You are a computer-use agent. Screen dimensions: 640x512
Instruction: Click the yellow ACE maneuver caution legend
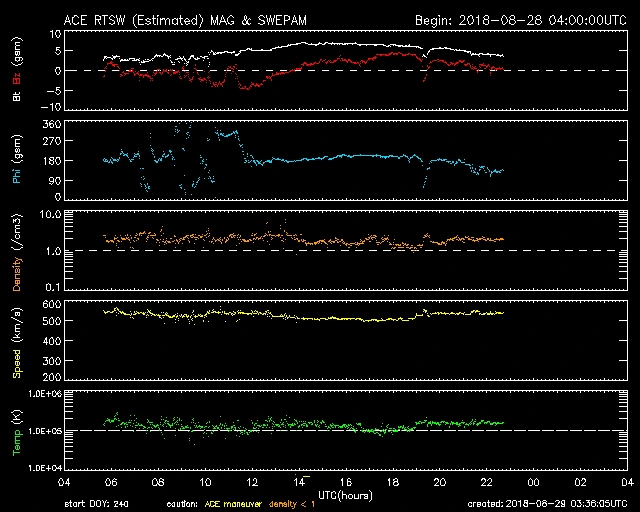tap(233, 504)
